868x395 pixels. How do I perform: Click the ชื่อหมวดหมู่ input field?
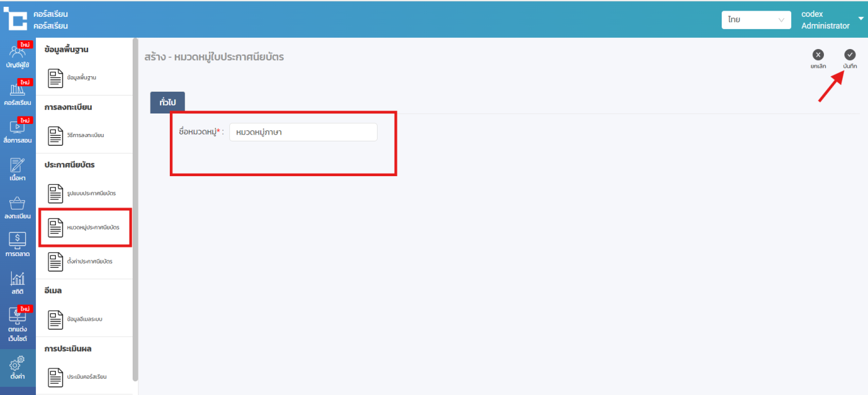(303, 132)
